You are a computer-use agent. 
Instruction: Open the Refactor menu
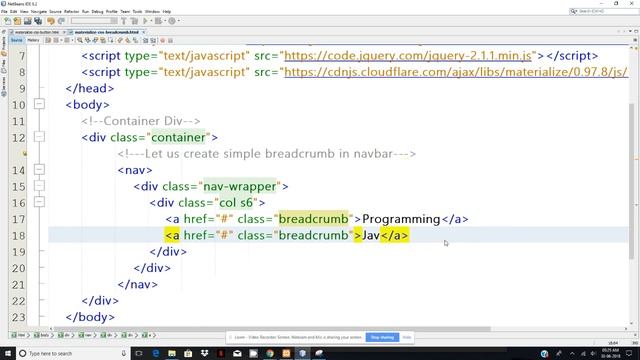click(71, 11)
